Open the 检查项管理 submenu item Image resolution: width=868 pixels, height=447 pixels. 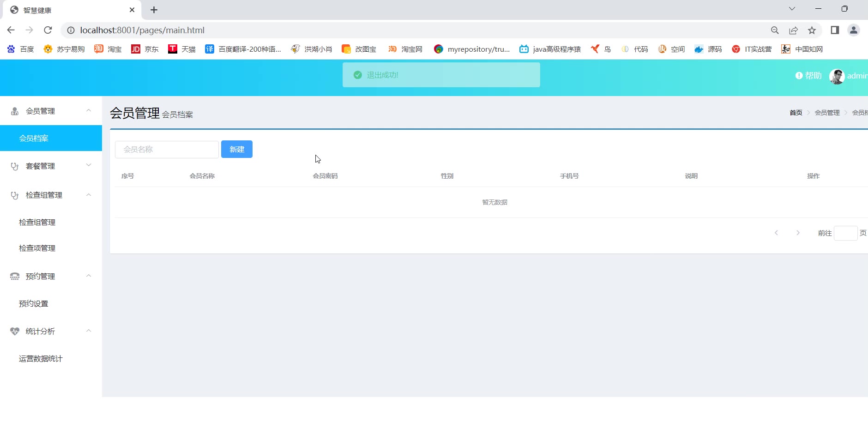pos(51,248)
